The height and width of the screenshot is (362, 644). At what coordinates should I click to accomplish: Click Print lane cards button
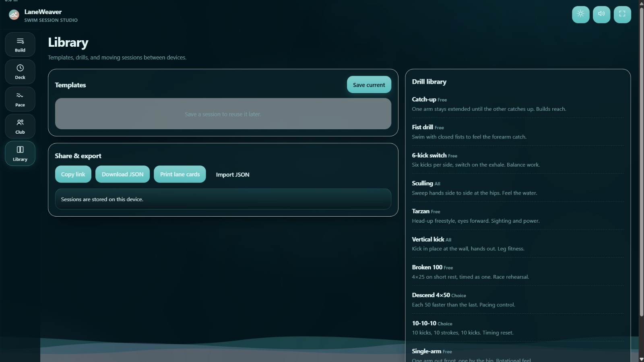180,174
